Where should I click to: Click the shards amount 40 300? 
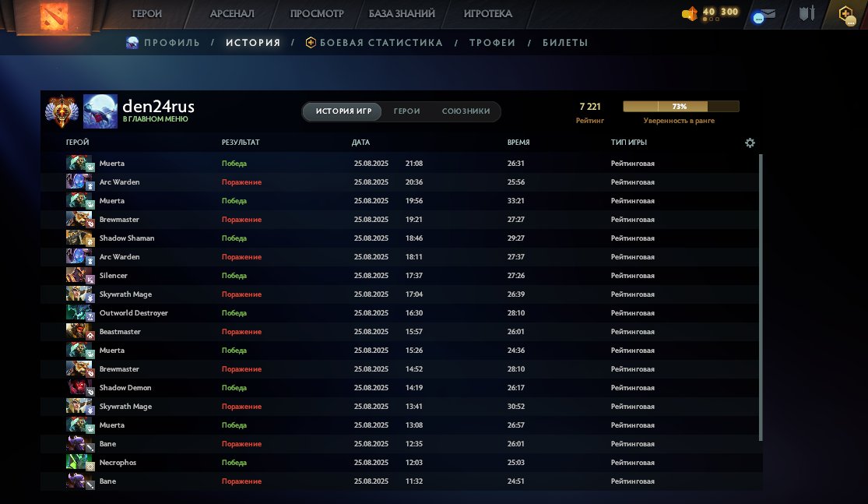(720, 12)
